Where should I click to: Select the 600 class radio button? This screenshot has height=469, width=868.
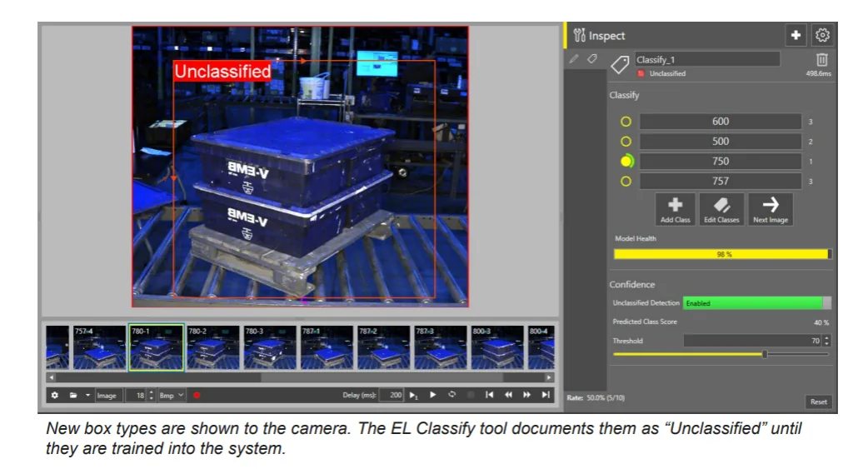pyautogui.click(x=626, y=122)
